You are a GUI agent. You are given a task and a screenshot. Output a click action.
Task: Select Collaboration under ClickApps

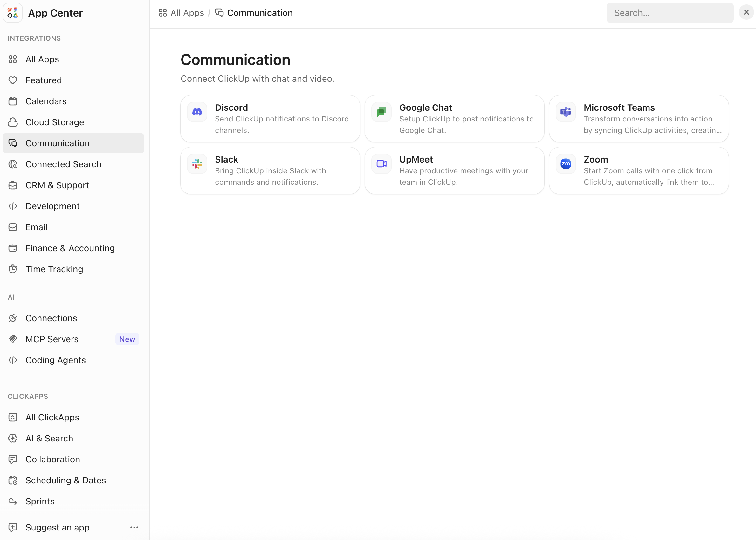click(73, 459)
